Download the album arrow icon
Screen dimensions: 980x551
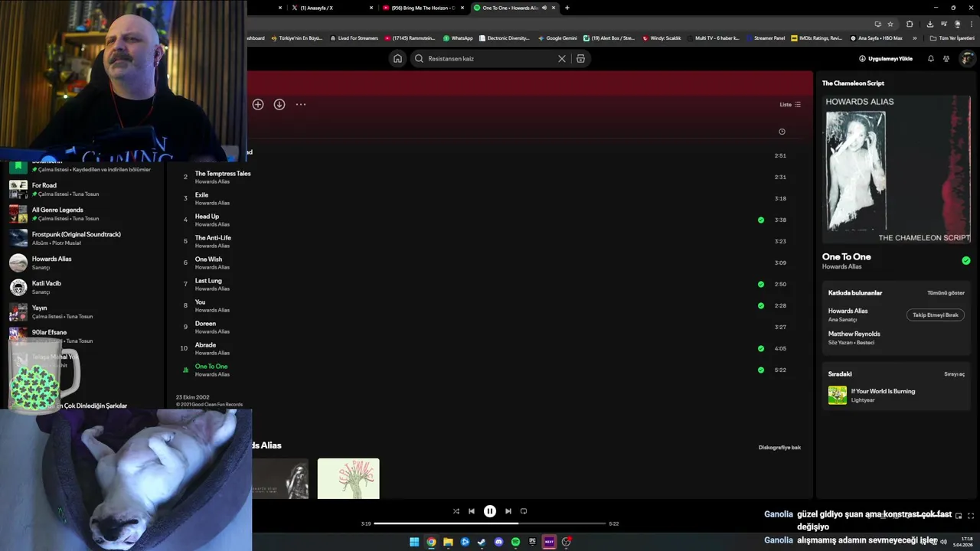279,104
